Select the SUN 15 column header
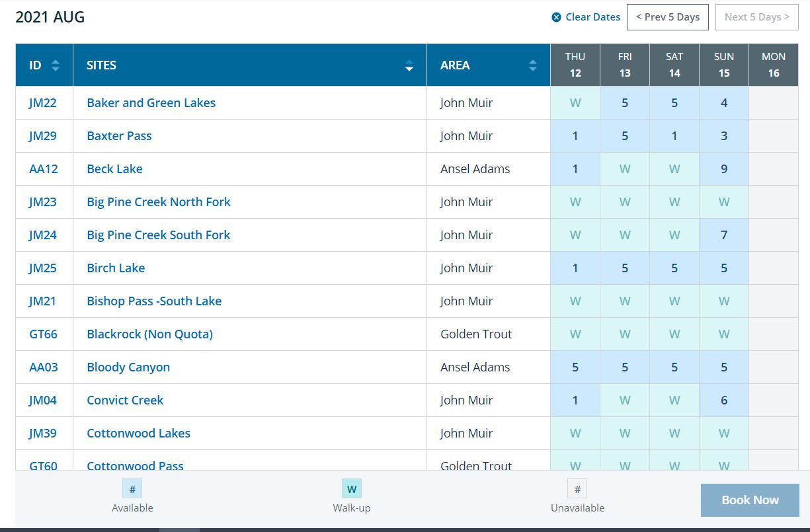Image resolution: width=810 pixels, height=532 pixels. [x=724, y=65]
